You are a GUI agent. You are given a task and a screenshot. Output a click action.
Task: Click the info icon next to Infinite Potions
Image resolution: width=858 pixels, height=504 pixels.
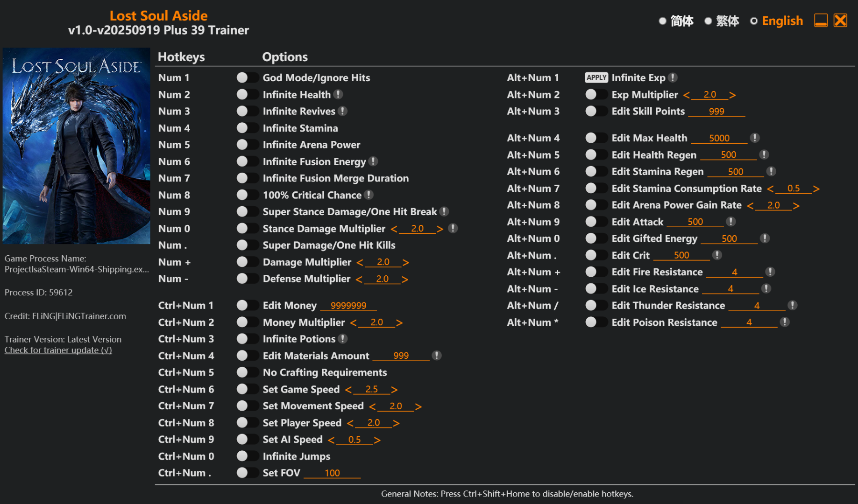343,339
